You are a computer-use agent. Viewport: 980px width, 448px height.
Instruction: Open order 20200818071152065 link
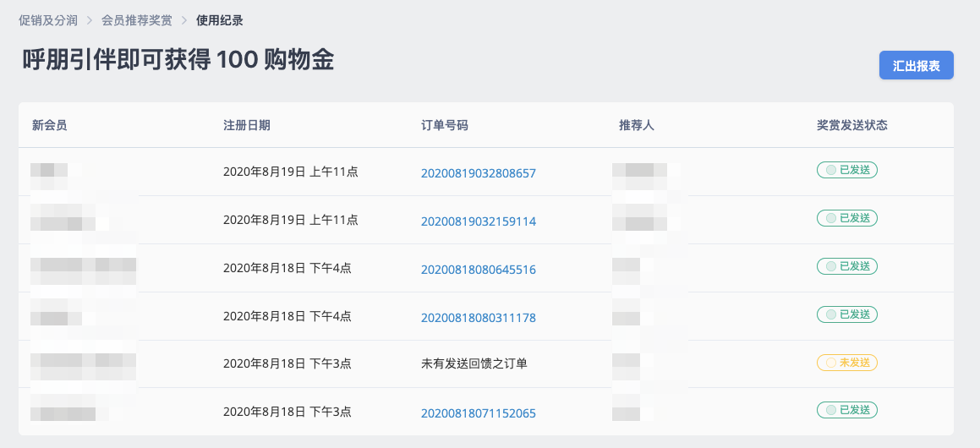coord(478,413)
